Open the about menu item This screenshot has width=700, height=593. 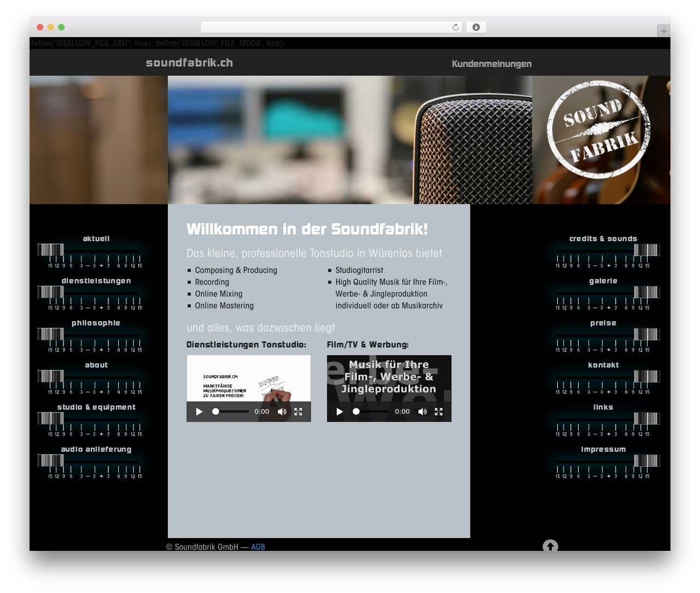click(x=96, y=365)
